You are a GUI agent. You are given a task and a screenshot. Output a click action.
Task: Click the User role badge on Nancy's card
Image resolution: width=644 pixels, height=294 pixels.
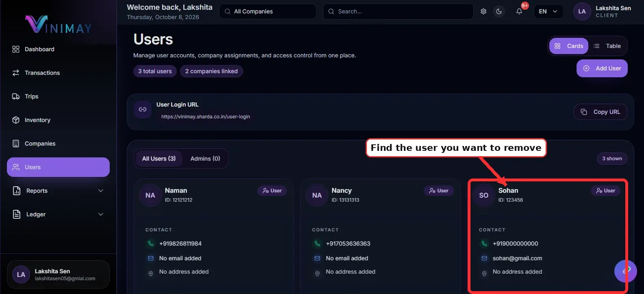point(439,191)
